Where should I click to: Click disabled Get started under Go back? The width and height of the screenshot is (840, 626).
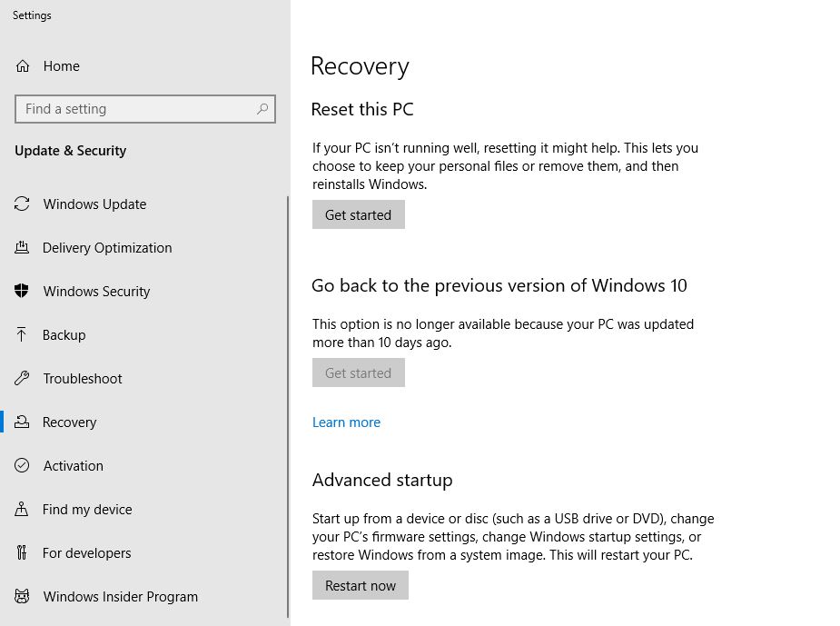(x=359, y=373)
